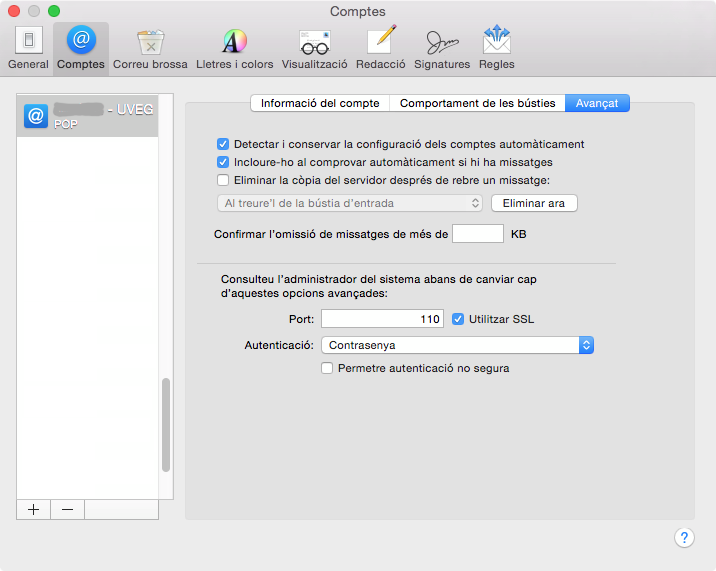Screen dimensions: 716x571
Task: Click the help question mark button
Action: pyautogui.click(x=684, y=537)
